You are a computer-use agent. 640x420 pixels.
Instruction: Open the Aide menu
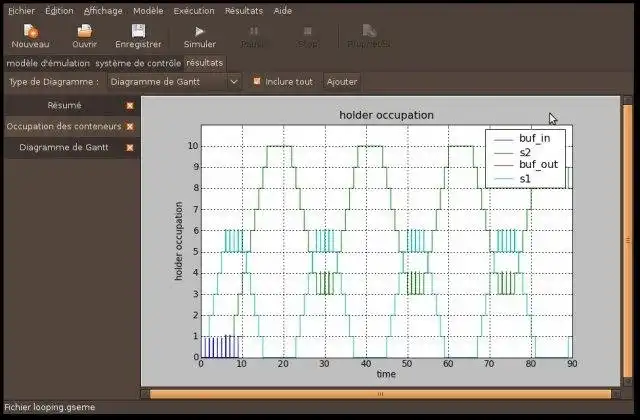[x=282, y=11]
